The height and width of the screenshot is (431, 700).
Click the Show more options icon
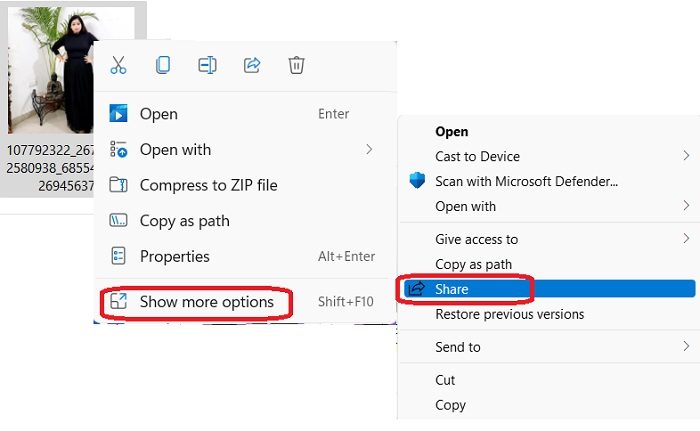(118, 301)
